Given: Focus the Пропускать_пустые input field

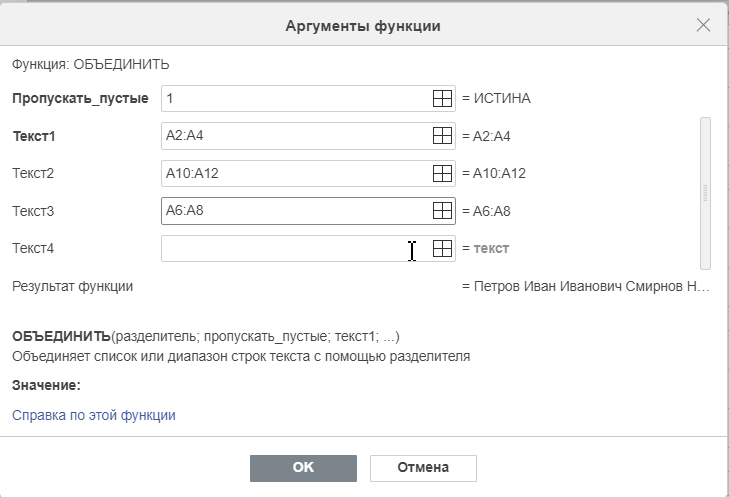Looking at the screenshot, I should tap(308, 98).
